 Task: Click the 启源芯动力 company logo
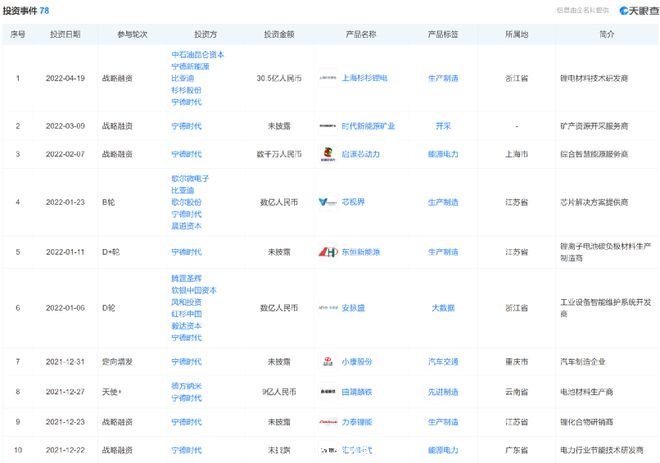pos(328,154)
